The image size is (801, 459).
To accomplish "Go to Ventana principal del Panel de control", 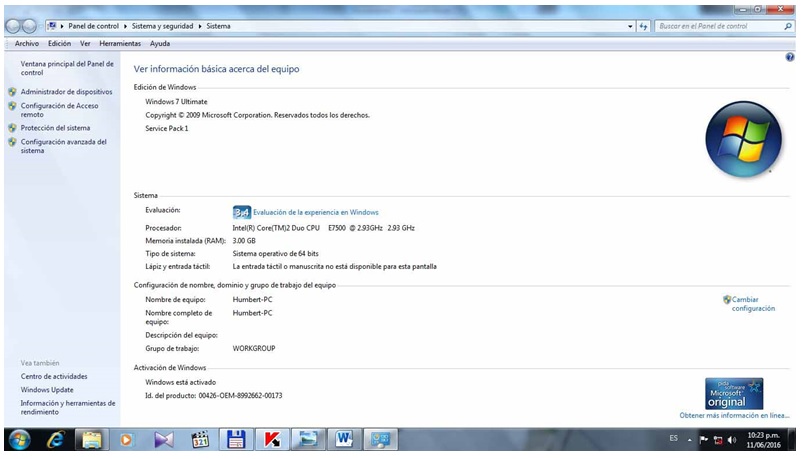I will tap(67, 68).
